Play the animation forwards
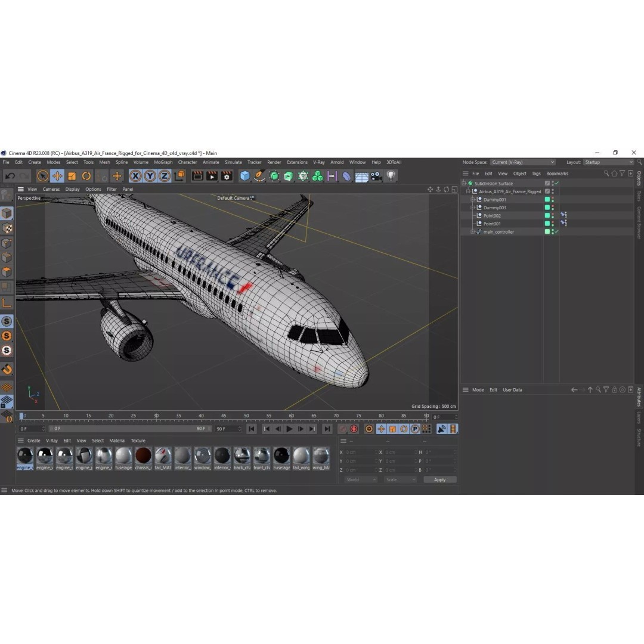The width and height of the screenshot is (644, 644). tap(289, 429)
